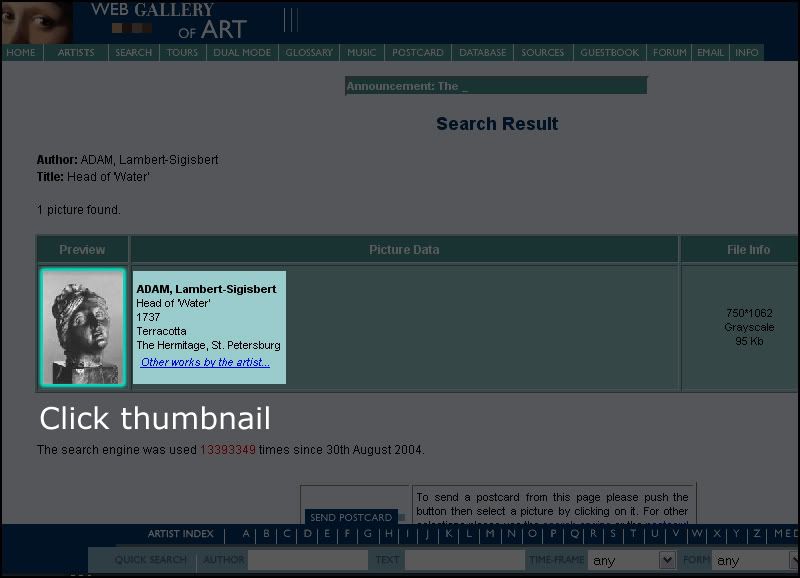The image size is (800, 578).
Task: Open artist index letter X
Action: (717, 534)
